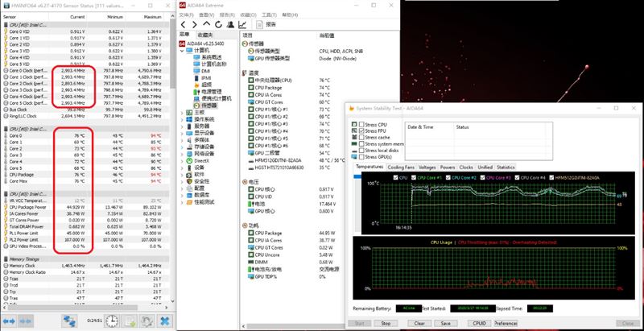Screen dimensions: 644x331
Task: Click the HWiNFO blue X close icon
Action: 165,321
